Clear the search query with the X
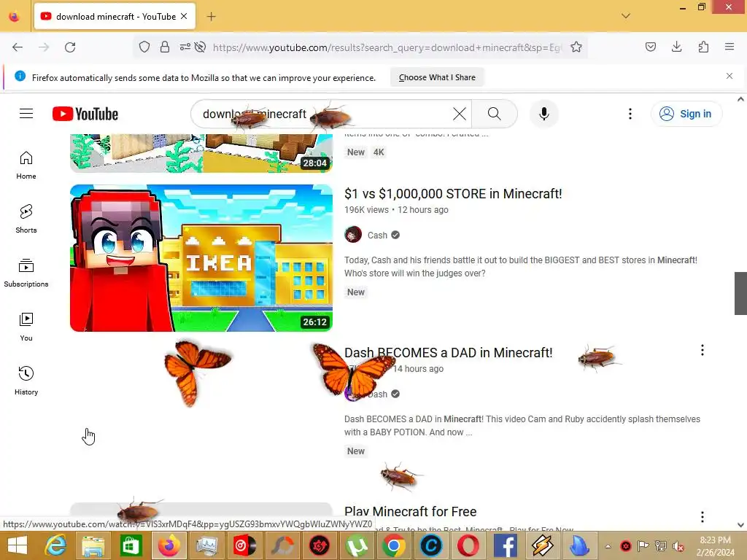 coord(460,114)
